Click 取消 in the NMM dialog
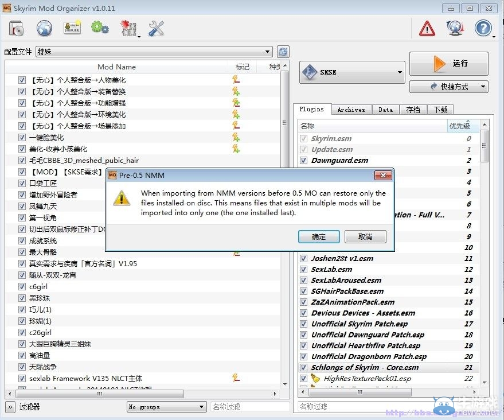Screen dimensions: 504x420 point(365,237)
